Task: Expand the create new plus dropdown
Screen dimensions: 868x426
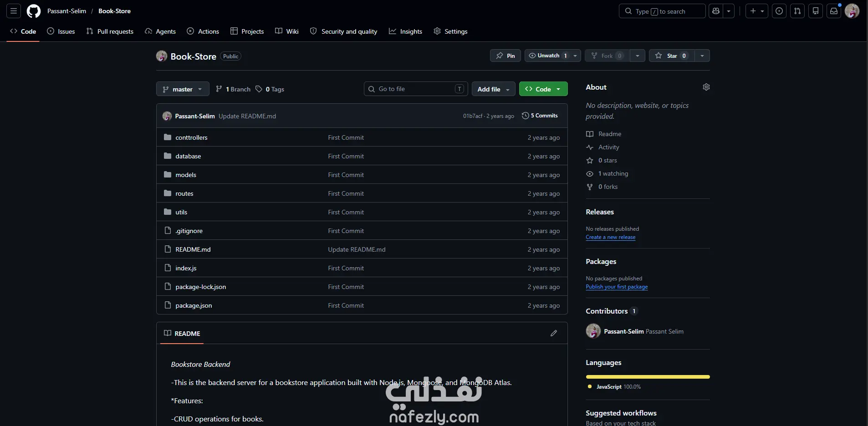Action: point(757,11)
